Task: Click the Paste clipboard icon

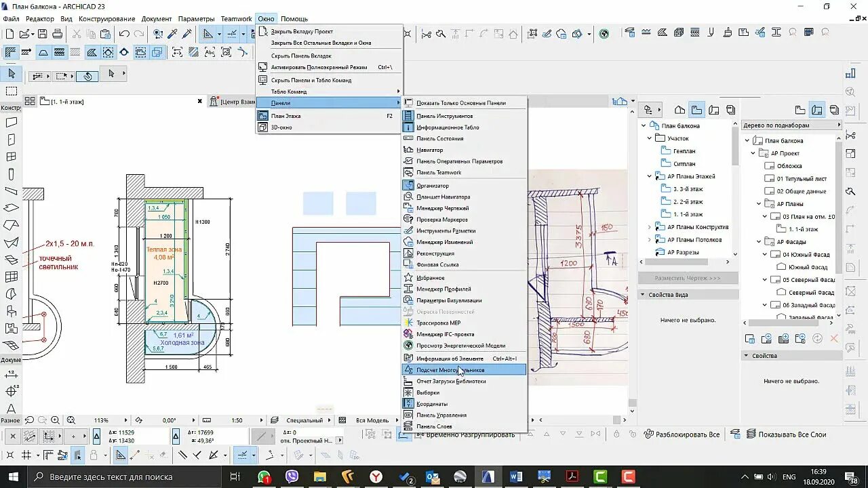Action: [x=105, y=34]
